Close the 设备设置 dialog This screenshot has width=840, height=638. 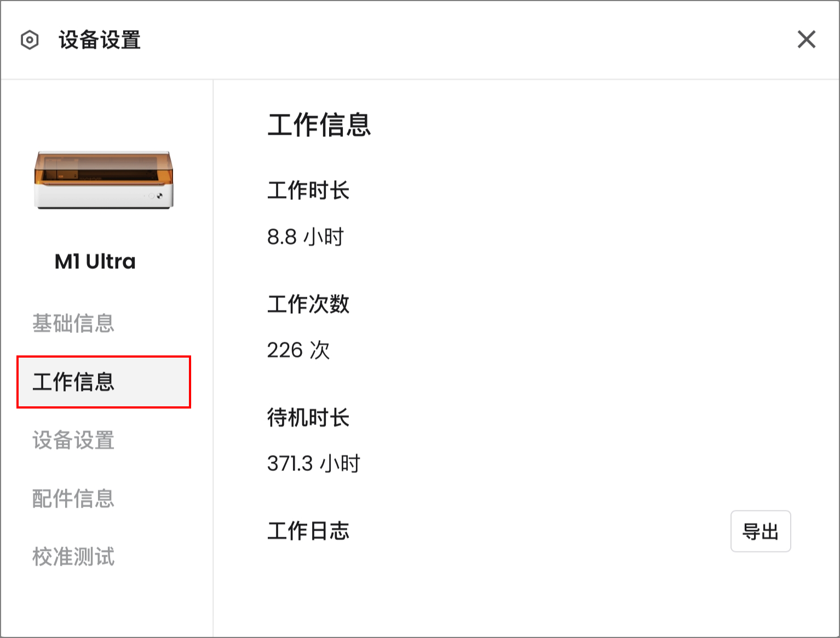click(806, 39)
